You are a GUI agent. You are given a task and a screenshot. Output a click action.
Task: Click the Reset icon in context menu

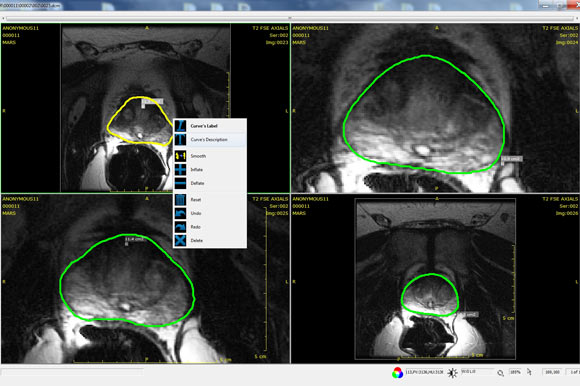tap(180, 200)
